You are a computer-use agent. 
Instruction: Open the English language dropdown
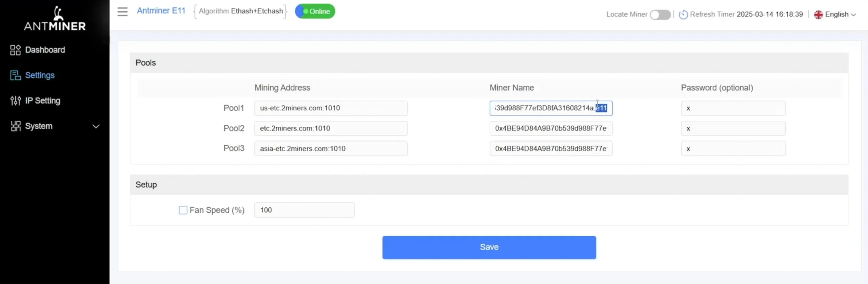click(x=840, y=15)
